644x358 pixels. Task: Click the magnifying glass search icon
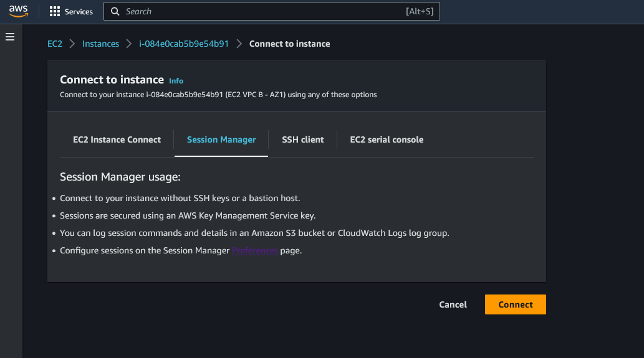pyautogui.click(x=115, y=11)
